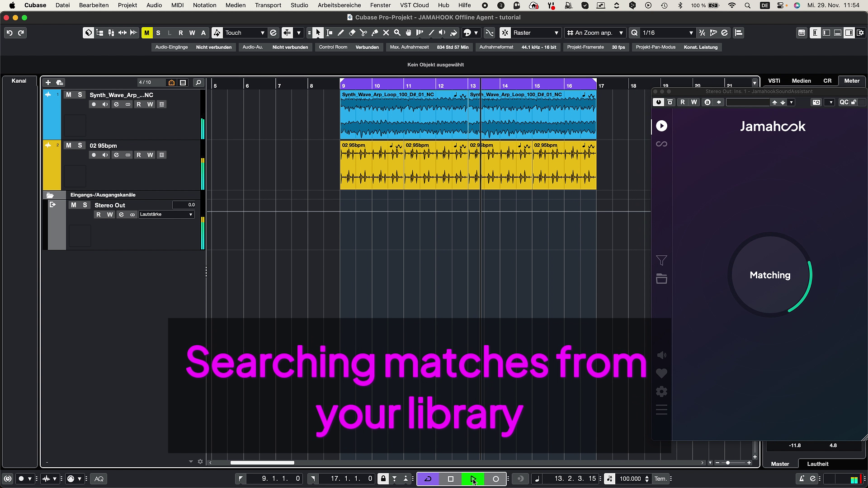Expand the 1/16 quantize preset dropdown
Image resolution: width=868 pixels, height=488 pixels.
coord(691,33)
